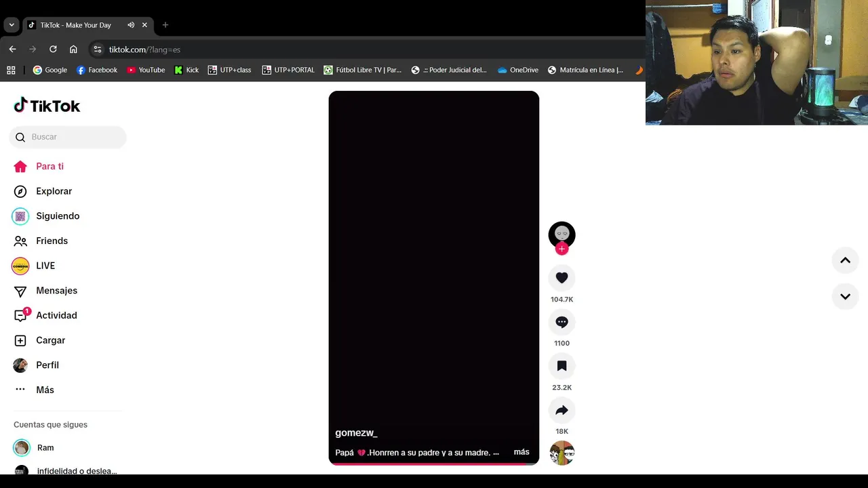Open gomezw_ username link
Viewport: 868px width, 488px height.
(x=356, y=433)
